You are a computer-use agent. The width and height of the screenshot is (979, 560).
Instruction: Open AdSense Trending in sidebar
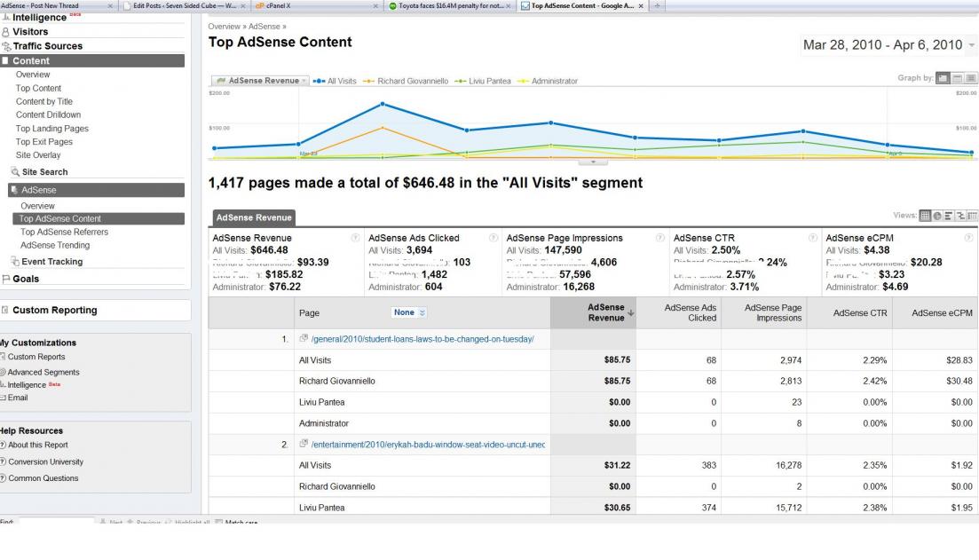[x=55, y=245]
